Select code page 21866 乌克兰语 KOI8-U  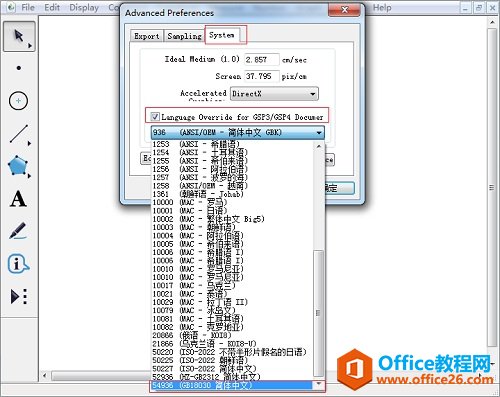pyautogui.click(x=232, y=344)
